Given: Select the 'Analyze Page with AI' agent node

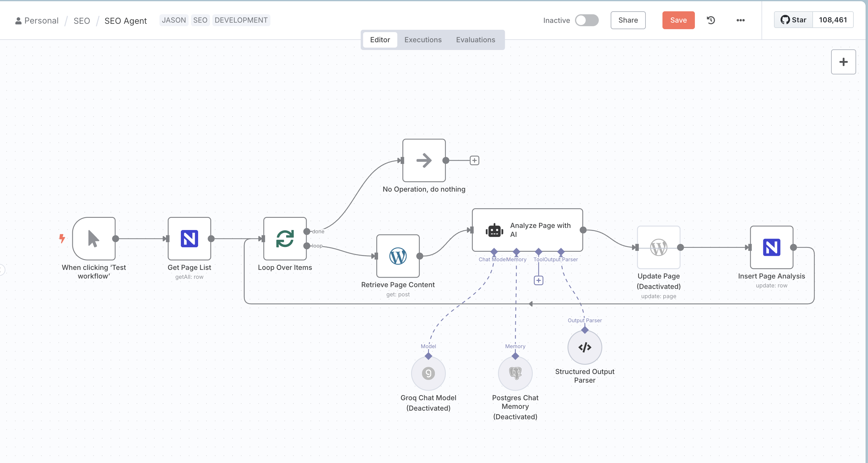Looking at the screenshot, I should (x=527, y=231).
